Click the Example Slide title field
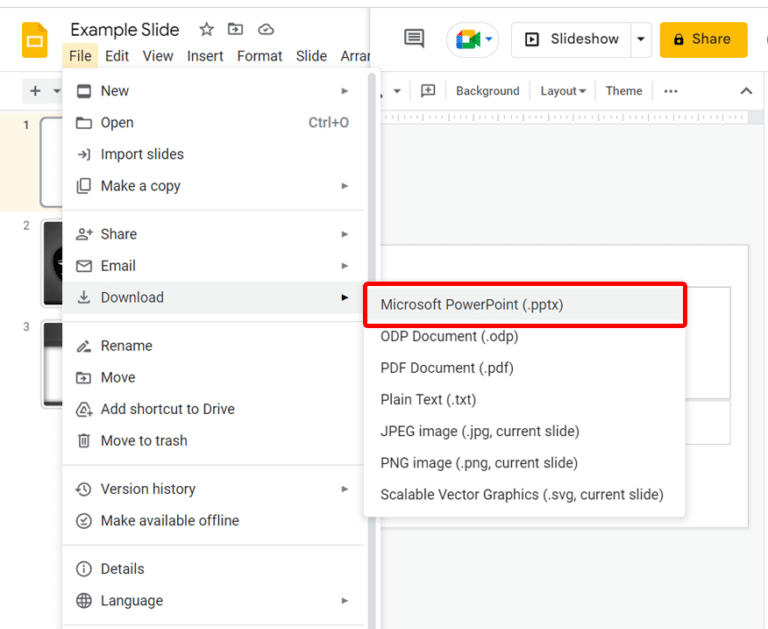Screen dimensions: 768x629 [125, 30]
